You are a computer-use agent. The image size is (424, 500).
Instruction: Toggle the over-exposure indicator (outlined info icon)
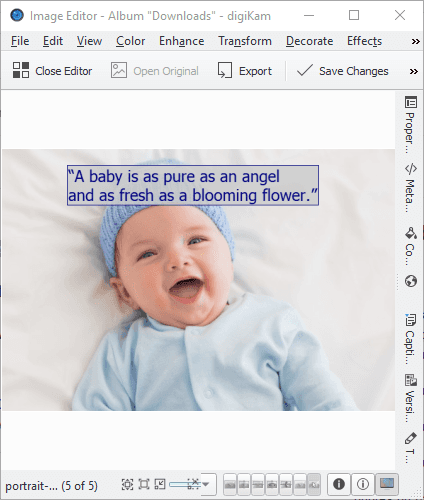pyautogui.click(x=363, y=484)
